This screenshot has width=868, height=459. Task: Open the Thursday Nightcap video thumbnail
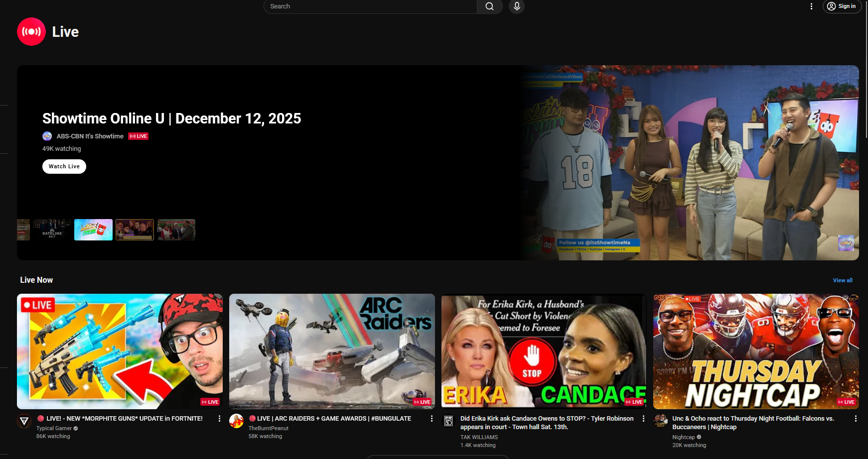point(756,351)
